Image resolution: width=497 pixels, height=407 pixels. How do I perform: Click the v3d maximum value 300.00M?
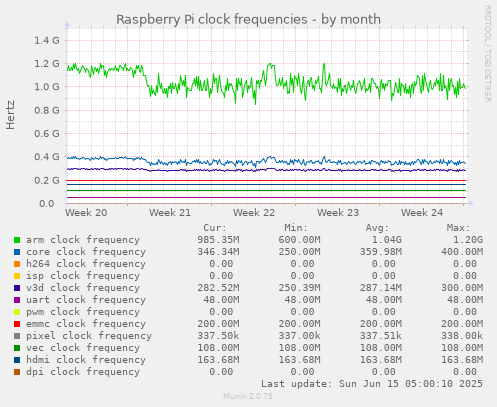(462, 288)
